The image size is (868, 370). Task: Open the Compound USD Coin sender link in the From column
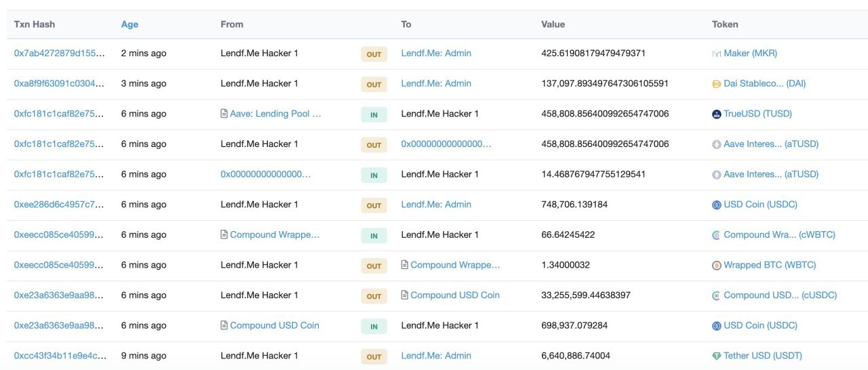275,326
